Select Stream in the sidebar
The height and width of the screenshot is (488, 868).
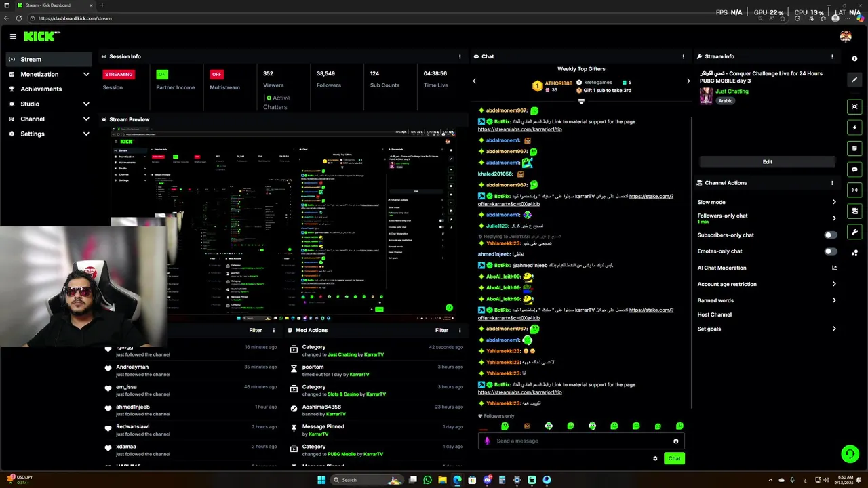tap(49, 59)
